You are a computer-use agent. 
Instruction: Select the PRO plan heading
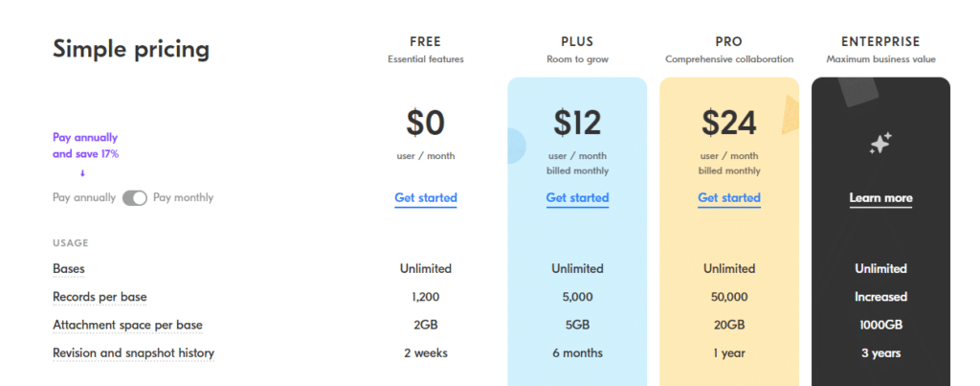pyautogui.click(x=729, y=42)
